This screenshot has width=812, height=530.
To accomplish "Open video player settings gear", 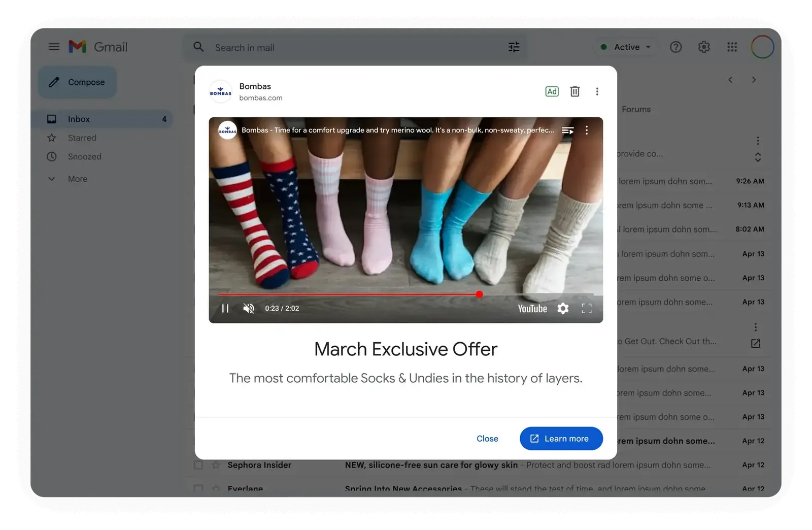I will pyautogui.click(x=563, y=308).
